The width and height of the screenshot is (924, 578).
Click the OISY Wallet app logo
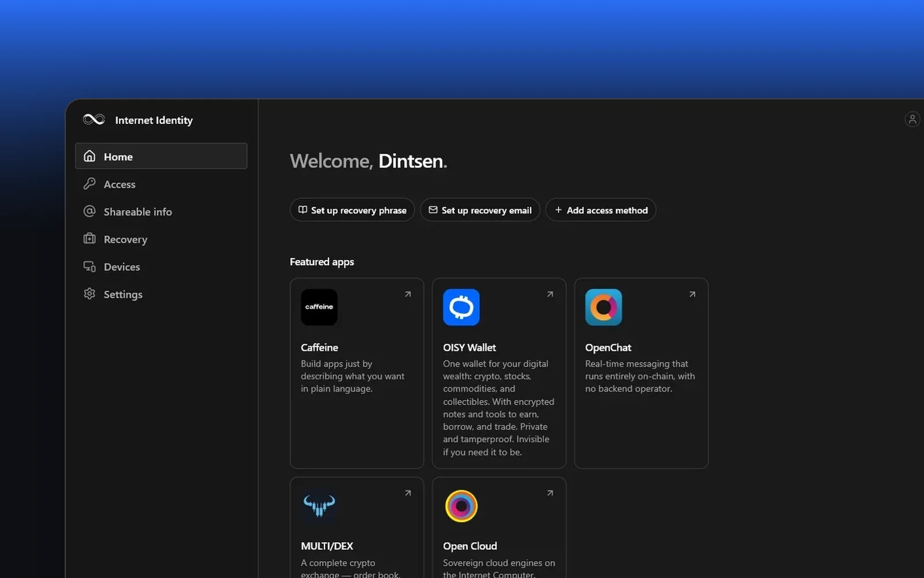click(x=461, y=307)
